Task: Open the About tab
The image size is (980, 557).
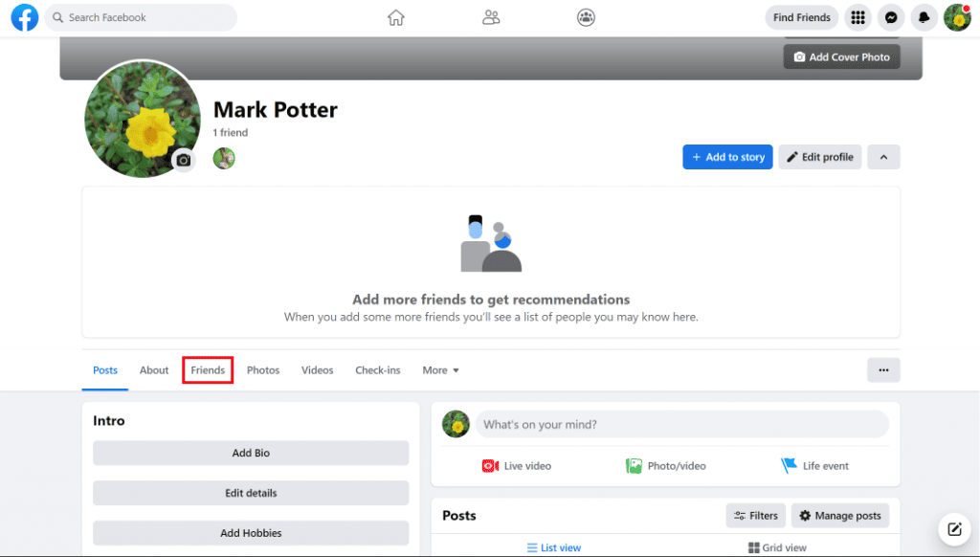Action: click(153, 370)
